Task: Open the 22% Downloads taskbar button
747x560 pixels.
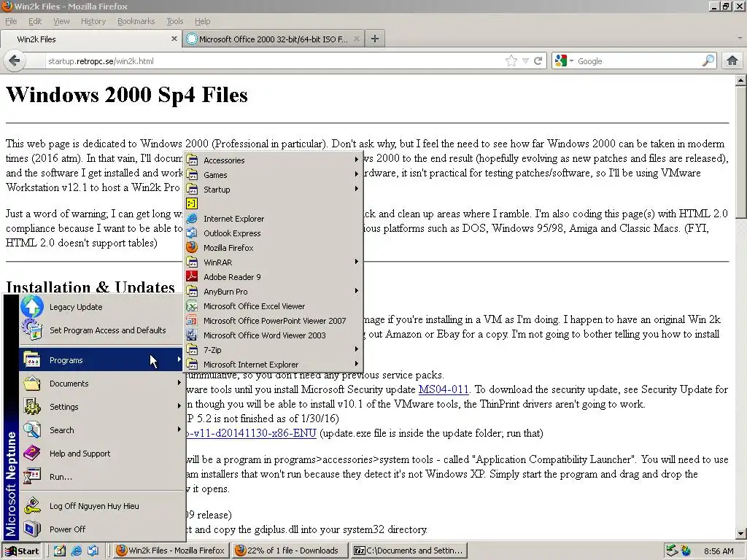Action: click(x=289, y=551)
